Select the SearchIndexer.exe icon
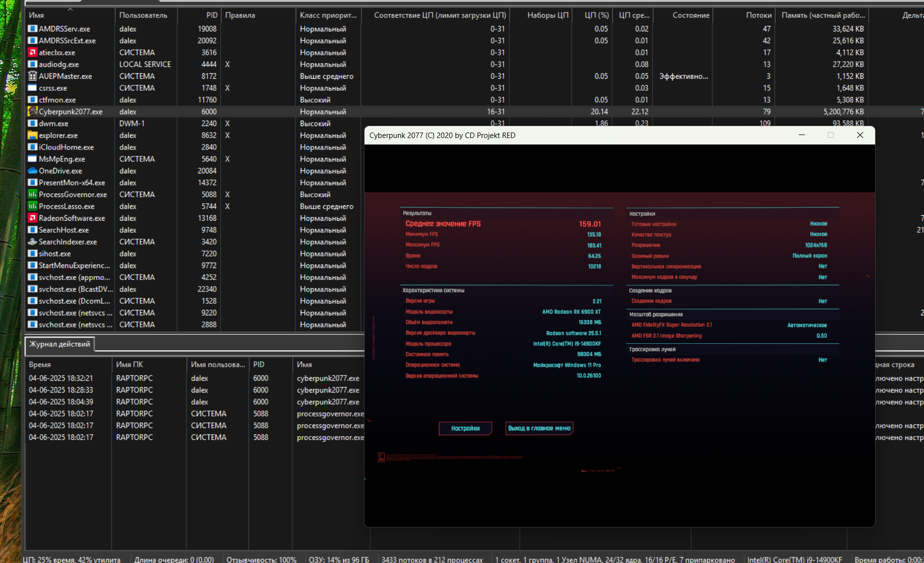This screenshot has width=924, height=563. 32,242
